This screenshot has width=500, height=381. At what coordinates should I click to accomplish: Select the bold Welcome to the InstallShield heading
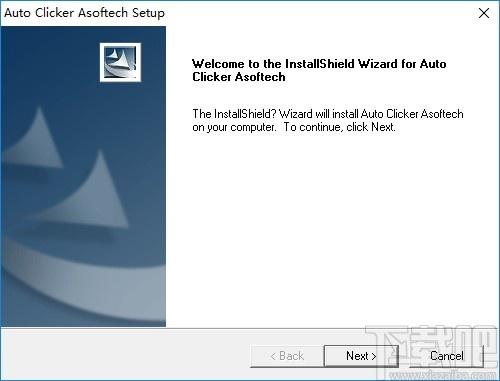[319, 70]
